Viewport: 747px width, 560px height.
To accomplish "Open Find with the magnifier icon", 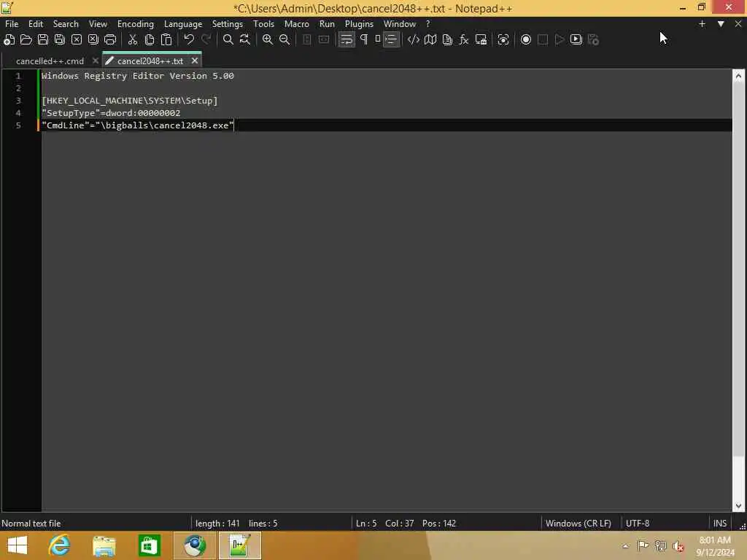I will (228, 40).
